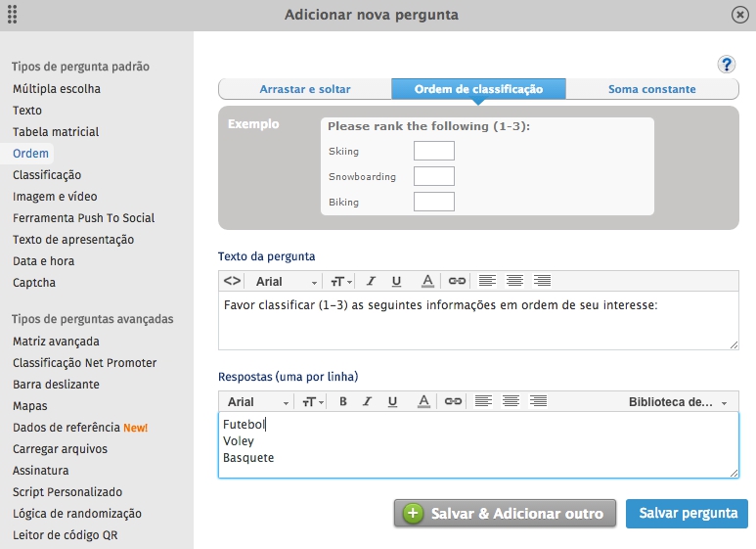Click into the Respostas text area
This screenshot has width=756, height=549.
tap(478, 445)
